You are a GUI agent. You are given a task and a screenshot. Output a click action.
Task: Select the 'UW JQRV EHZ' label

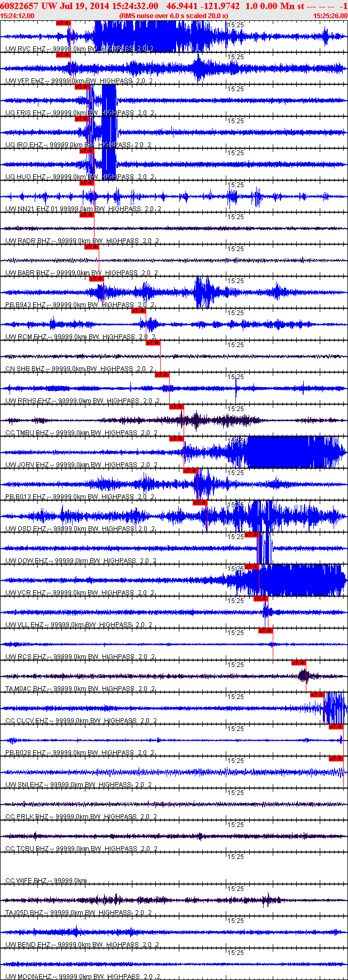click(27, 465)
